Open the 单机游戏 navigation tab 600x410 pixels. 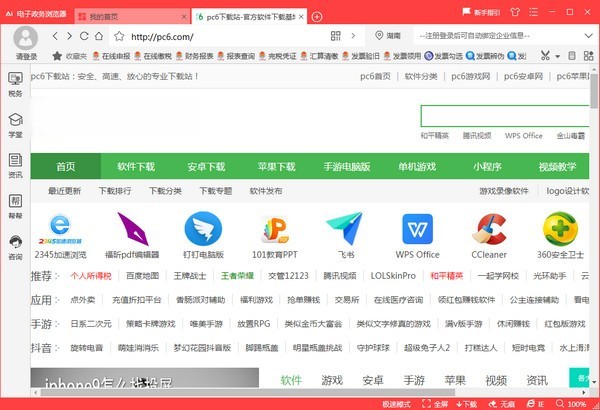tap(417, 166)
